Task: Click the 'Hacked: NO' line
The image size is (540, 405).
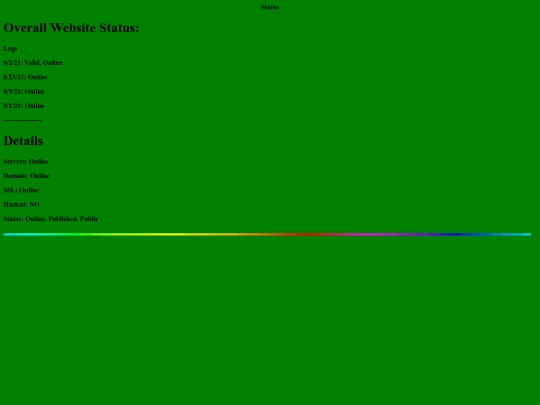Action: (x=21, y=205)
